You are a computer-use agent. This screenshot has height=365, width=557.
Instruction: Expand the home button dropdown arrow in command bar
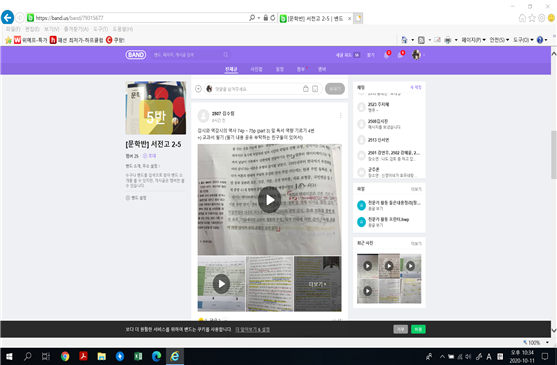point(412,40)
